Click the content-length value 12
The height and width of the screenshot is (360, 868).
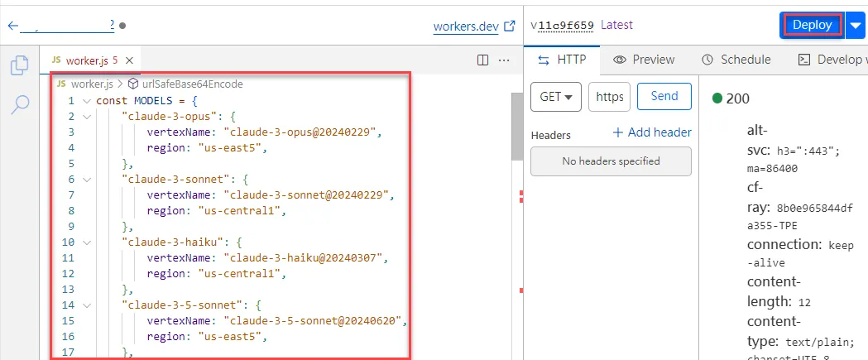pos(806,302)
